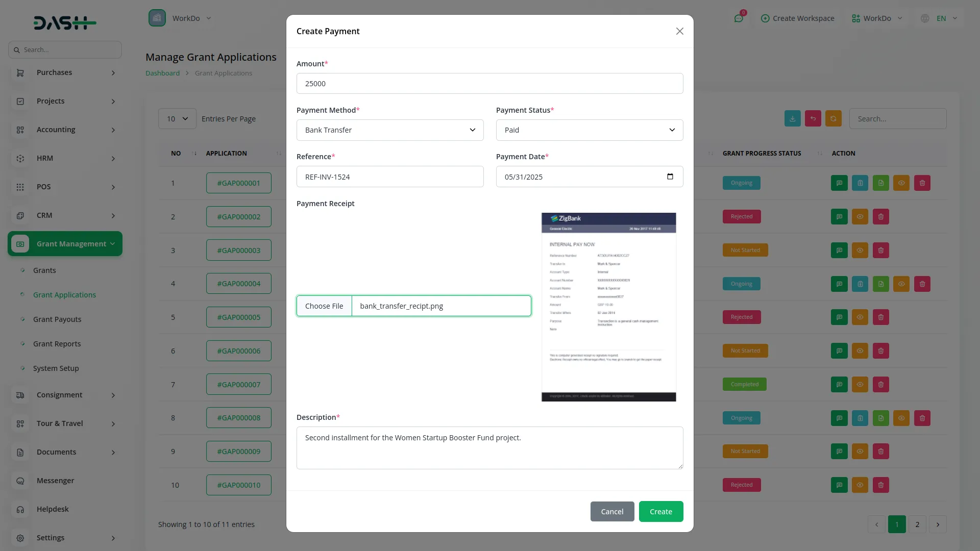Image resolution: width=980 pixels, height=551 pixels.
Task: Click the green file upload icon on row #GAP000008
Action: tap(880, 418)
